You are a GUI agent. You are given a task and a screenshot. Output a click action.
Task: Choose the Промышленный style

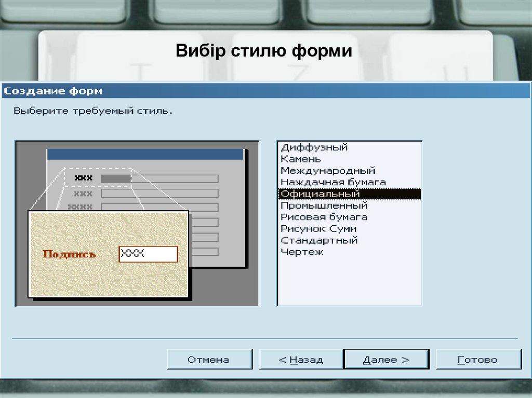point(323,205)
